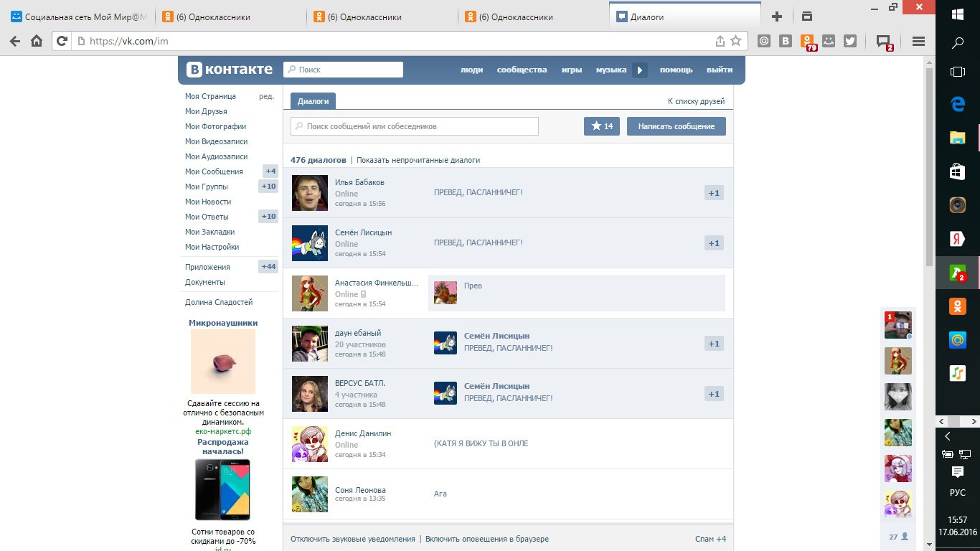Click the browser home icon
Screen dimensions: 980x551
coord(37,41)
